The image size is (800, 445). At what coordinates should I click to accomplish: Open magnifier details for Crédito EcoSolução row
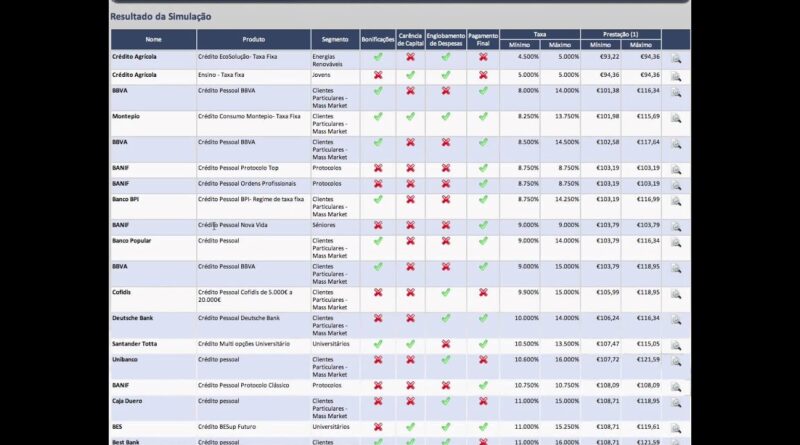click(x=676, y=59)
